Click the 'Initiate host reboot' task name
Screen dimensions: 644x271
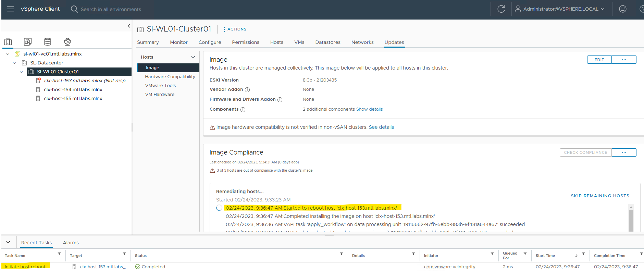pyautogui.click(x=25, y=267)
